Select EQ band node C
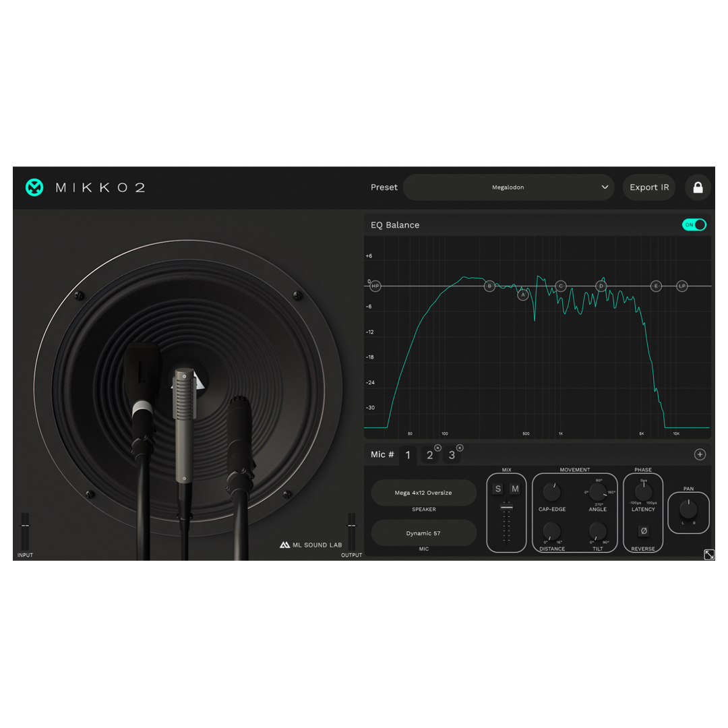 coord(561,286)
